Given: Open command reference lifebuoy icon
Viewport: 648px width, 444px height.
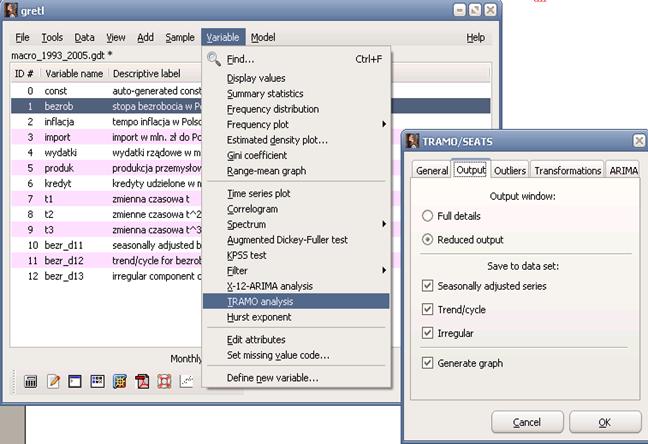Looking at the screenshot, I should click(x=164, y=381).
